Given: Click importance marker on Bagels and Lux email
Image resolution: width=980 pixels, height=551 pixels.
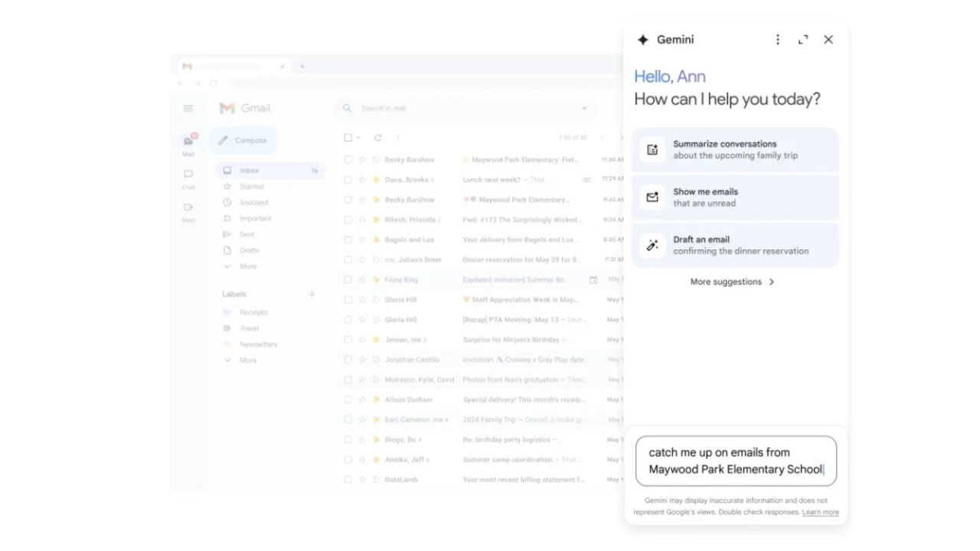Looking at the screenshot, I should click(376, 240).
